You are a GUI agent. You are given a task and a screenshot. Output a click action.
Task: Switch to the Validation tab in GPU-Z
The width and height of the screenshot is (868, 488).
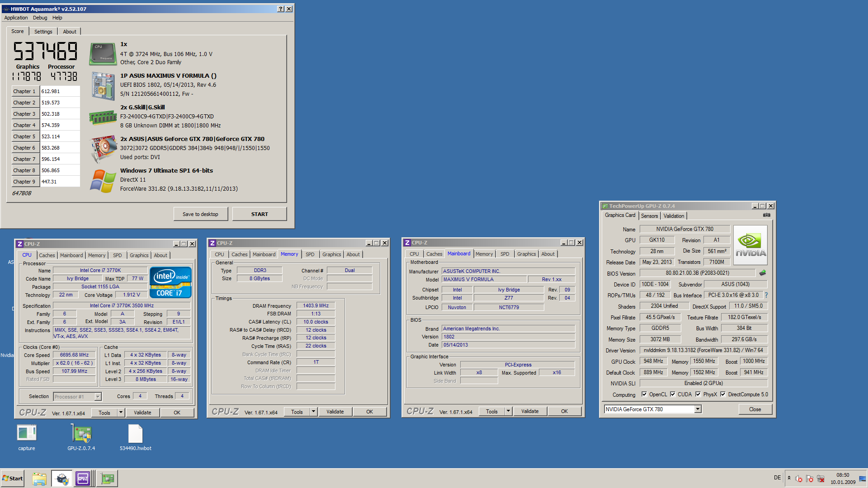coord(674,216)
